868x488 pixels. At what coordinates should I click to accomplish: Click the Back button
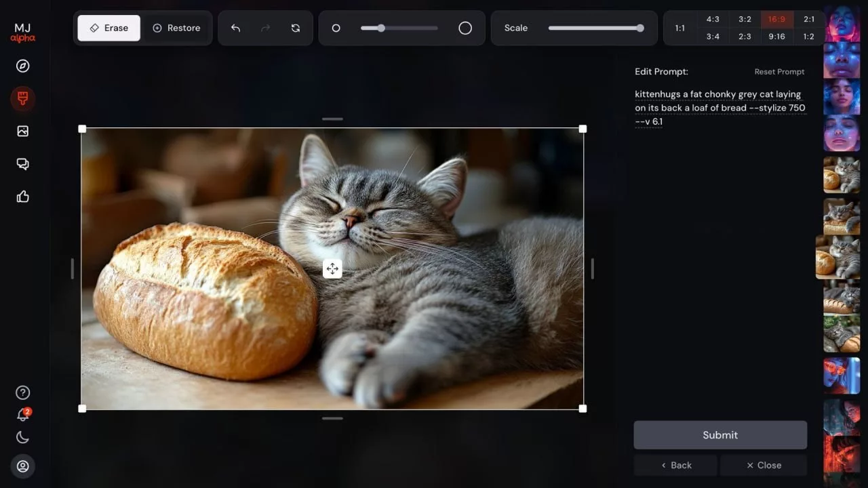675,465
